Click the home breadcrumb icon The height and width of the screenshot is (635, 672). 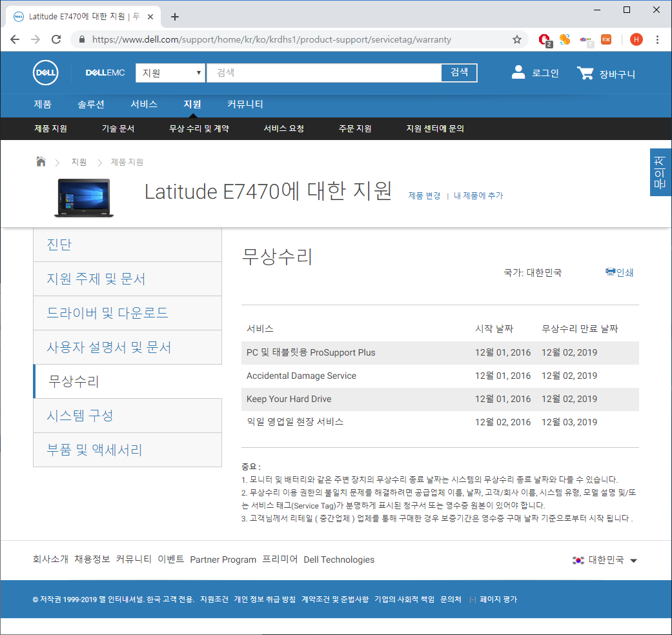click(41, 161)
